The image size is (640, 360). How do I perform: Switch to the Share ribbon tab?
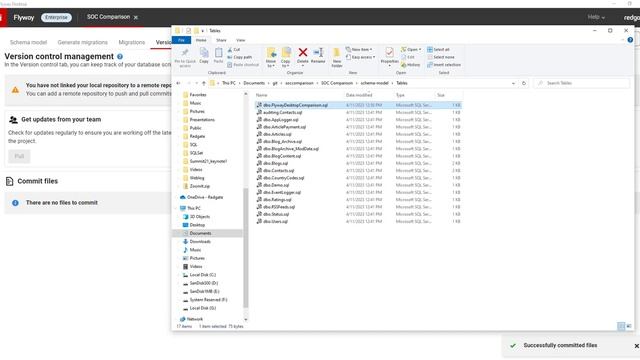(x=221, y=40)
